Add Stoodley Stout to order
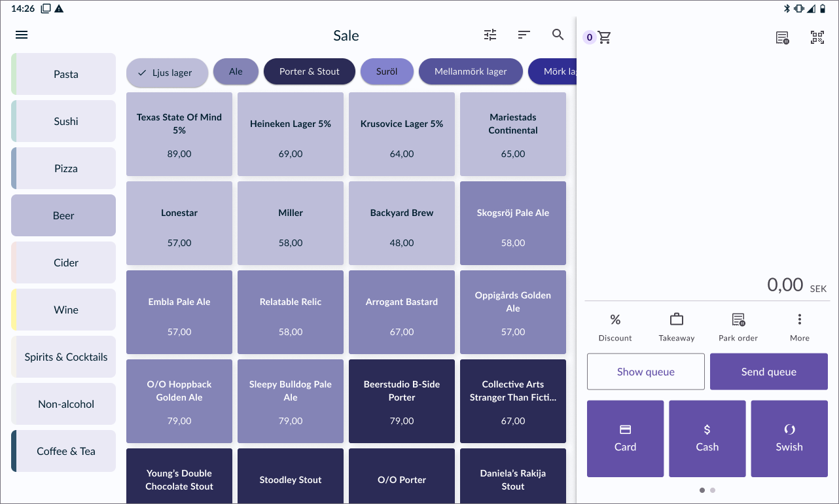 291,476
